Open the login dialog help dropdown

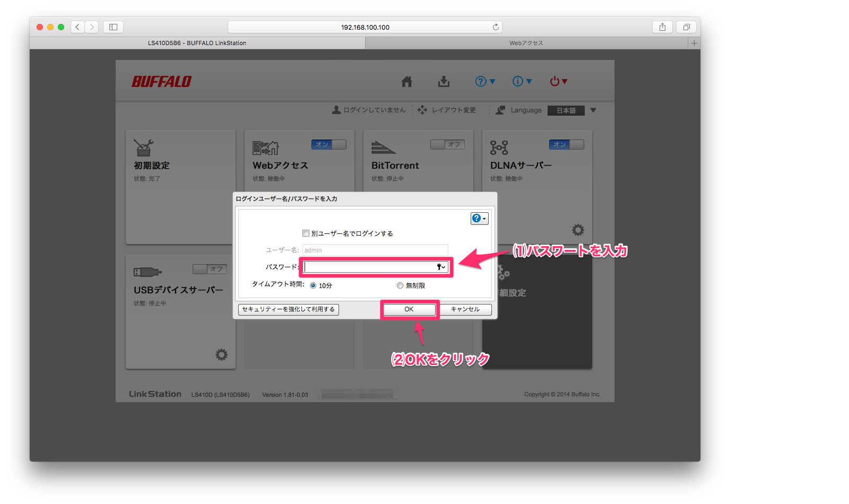click(480, 218)
